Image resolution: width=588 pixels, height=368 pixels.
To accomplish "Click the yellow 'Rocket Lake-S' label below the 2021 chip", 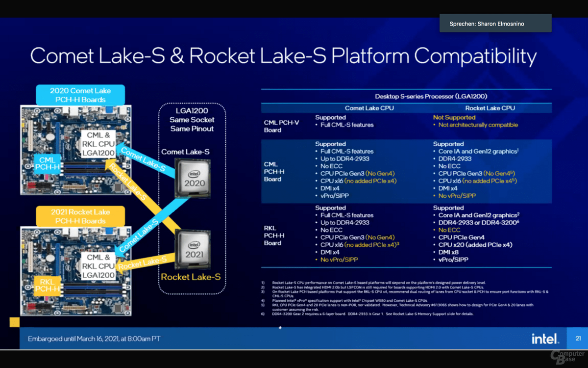I will pyautogui.click(x=191, y=277).
